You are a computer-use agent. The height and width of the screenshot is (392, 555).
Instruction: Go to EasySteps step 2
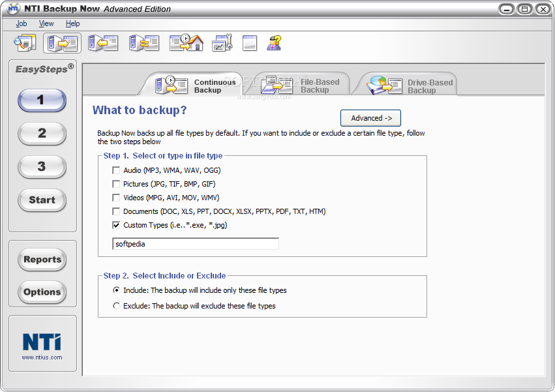[x=42, y=134]
